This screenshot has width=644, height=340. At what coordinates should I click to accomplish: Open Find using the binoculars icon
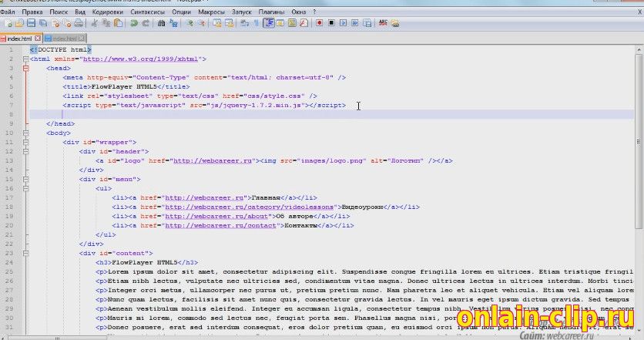161,23
